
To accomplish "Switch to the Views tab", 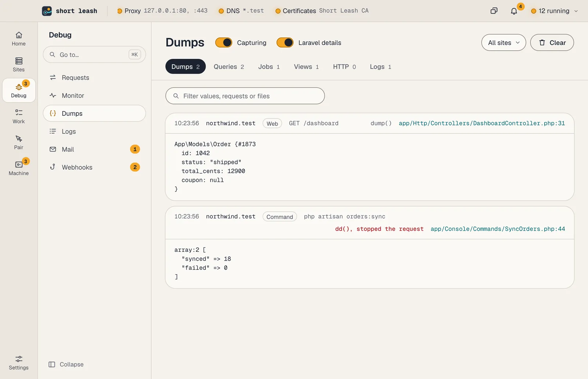I will click(306, 67).
